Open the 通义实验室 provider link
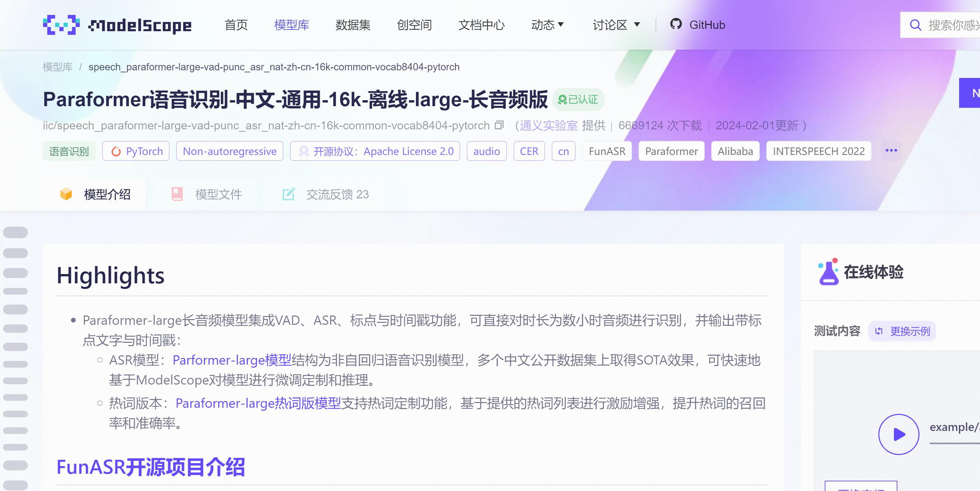 (x=549, y=125)
